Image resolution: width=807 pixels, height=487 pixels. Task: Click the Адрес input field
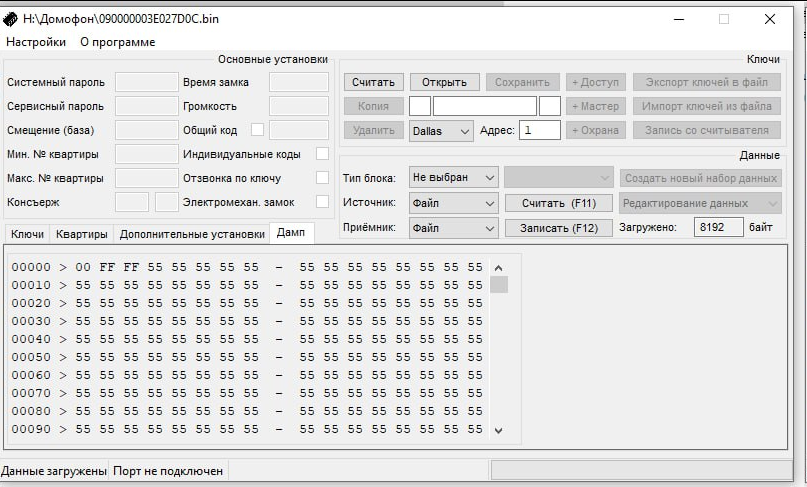[540, 130]
